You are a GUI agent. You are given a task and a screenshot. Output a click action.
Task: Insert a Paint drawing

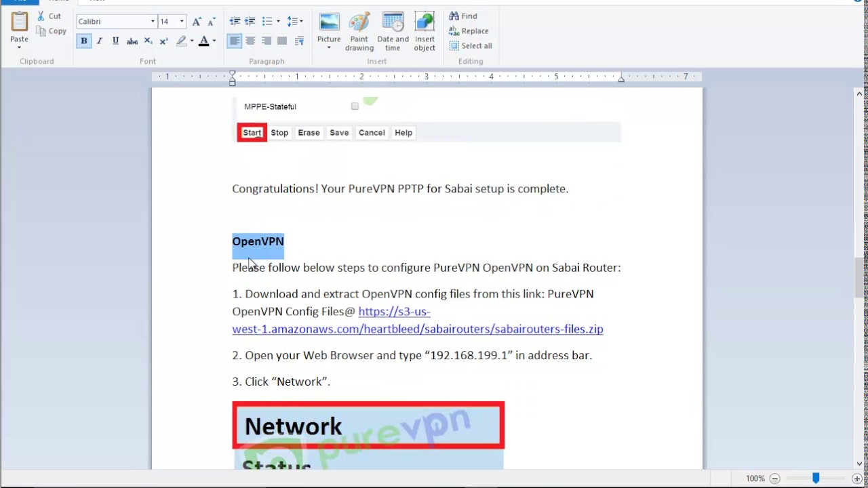click(359, 32)
